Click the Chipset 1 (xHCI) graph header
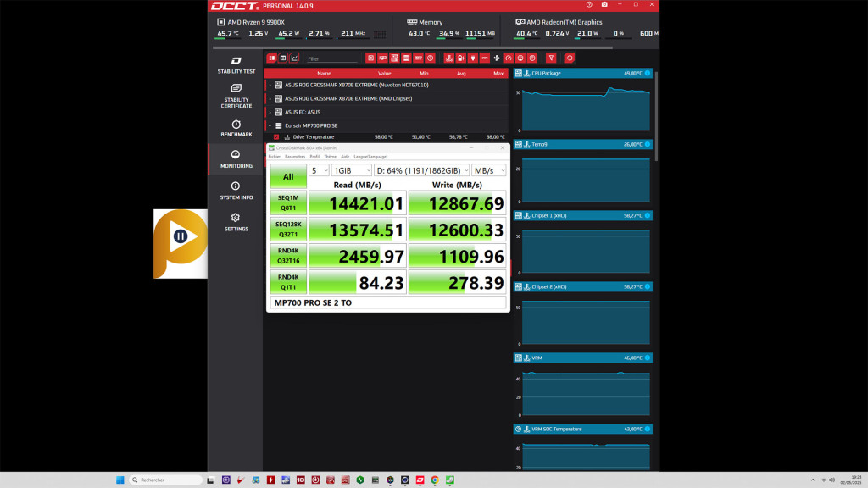 click(x=582, y=216)
